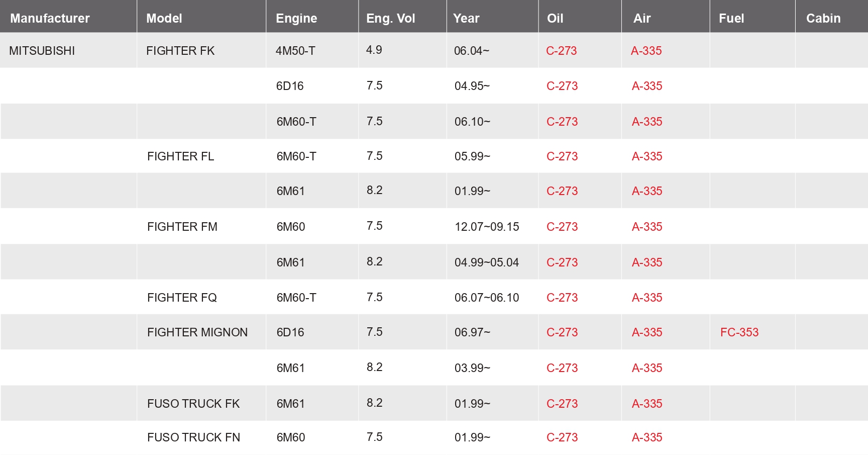Click the Year column header

[466, 18]
